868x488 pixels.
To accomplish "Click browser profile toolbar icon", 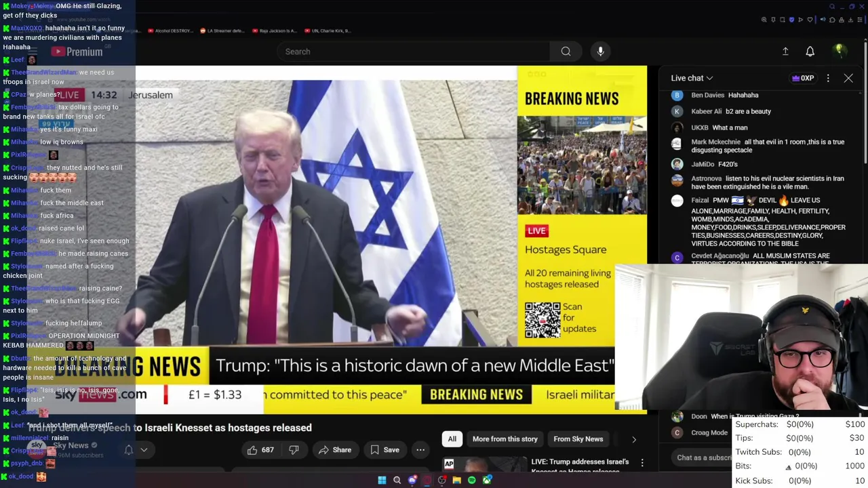I will point(842,20).
